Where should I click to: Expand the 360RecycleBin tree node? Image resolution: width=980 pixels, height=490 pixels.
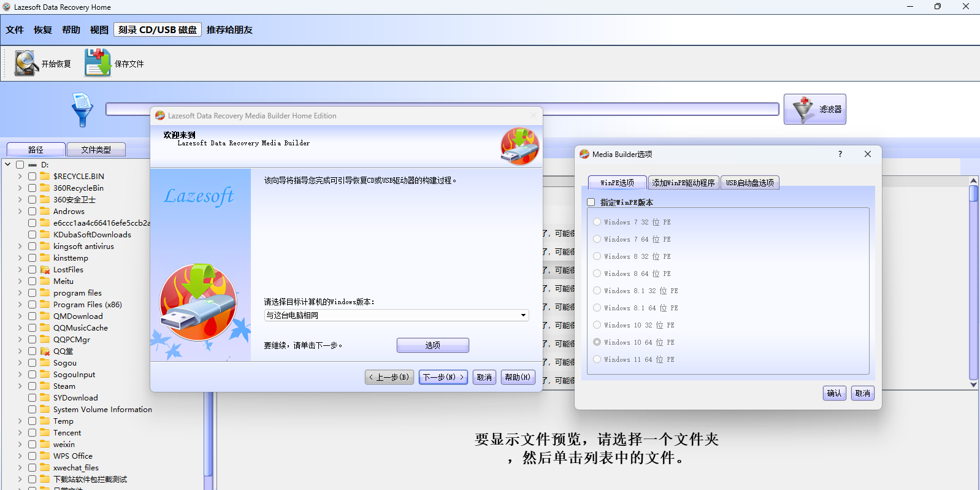click(20, 188)
